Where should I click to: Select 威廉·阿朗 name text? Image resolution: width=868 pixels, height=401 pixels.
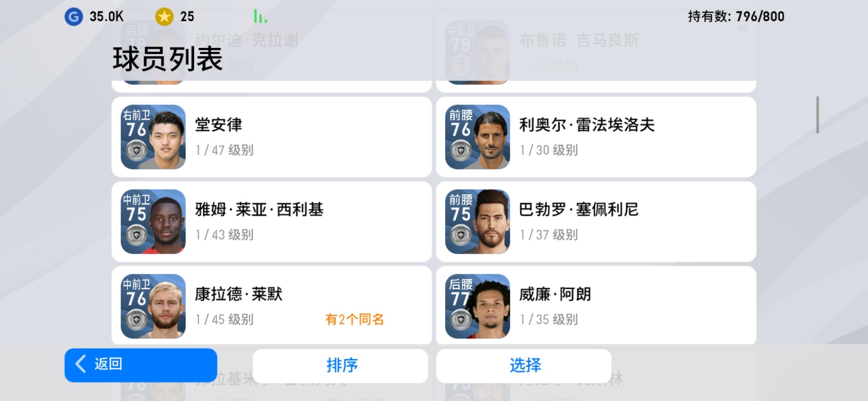click(555, 294)
